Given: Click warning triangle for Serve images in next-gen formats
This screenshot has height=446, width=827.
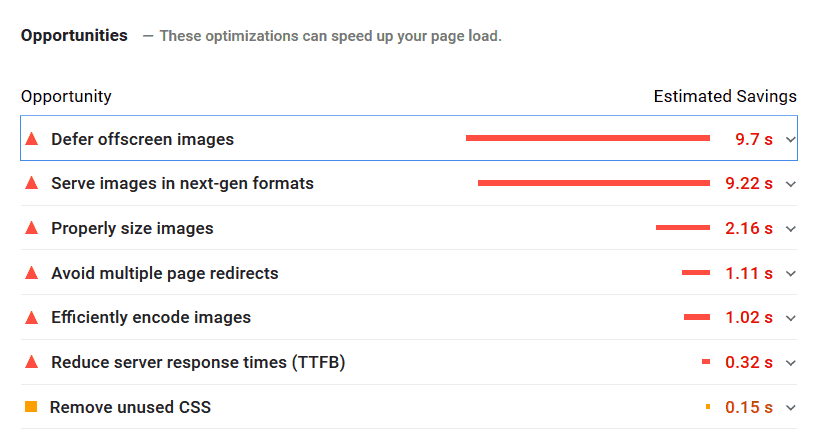Looking at the screenshot, I should pyautogui.click(x=32, y=183).
